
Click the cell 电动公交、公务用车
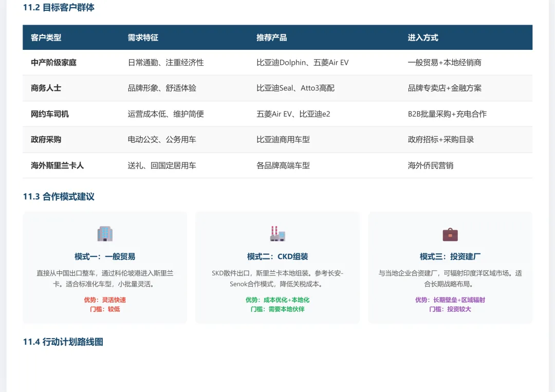pos(162,139)
